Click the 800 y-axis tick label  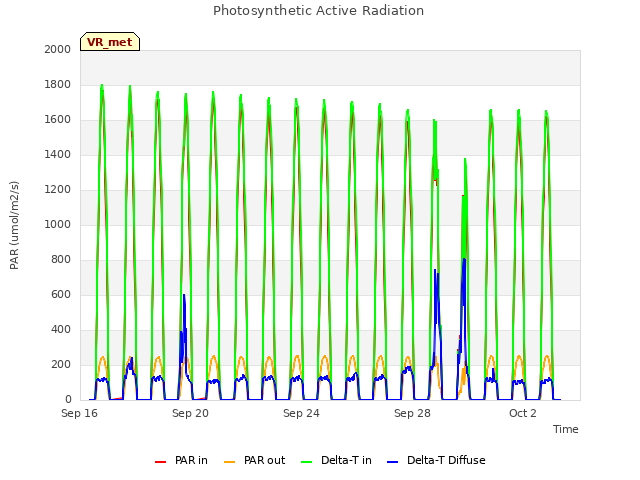61,260
